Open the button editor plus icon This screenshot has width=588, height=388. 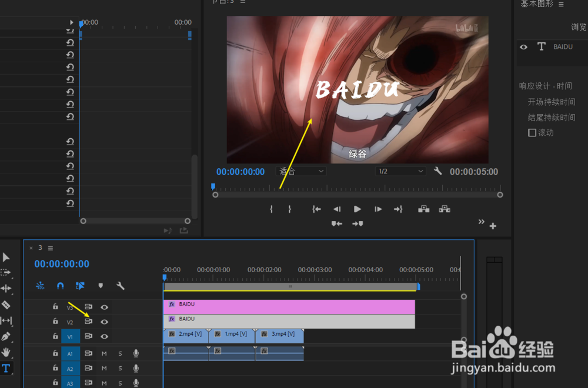click(x=493, y=226)
